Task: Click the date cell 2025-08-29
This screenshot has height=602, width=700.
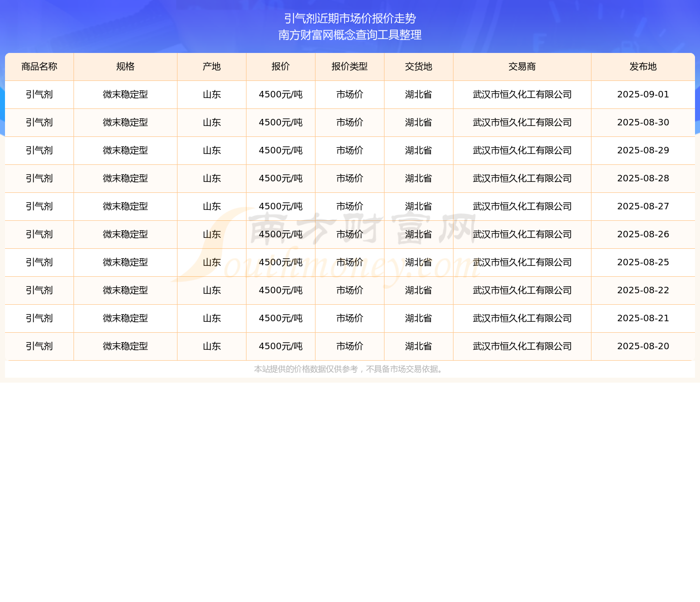Action: (643, 150)
